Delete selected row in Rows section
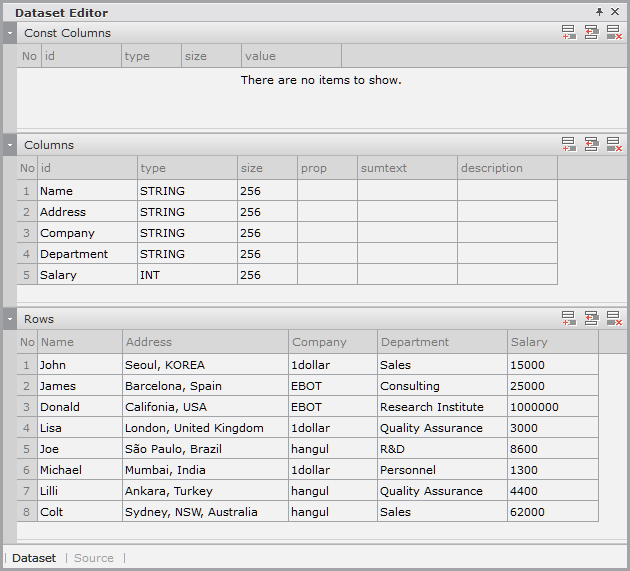Image resolution: width=630 pixels, height=571 pixels. tap(614, 319)
